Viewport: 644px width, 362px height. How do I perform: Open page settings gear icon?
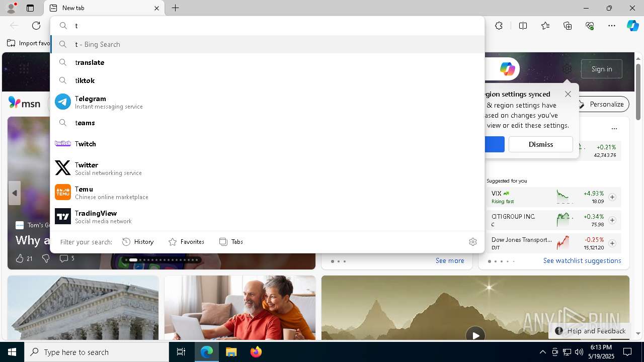click(567, 69)
